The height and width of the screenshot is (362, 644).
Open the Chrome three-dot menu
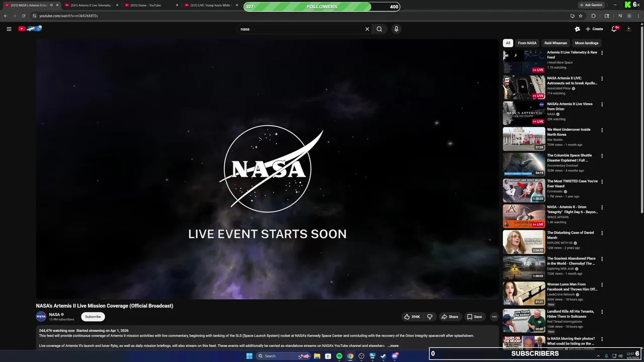[638, 16]
